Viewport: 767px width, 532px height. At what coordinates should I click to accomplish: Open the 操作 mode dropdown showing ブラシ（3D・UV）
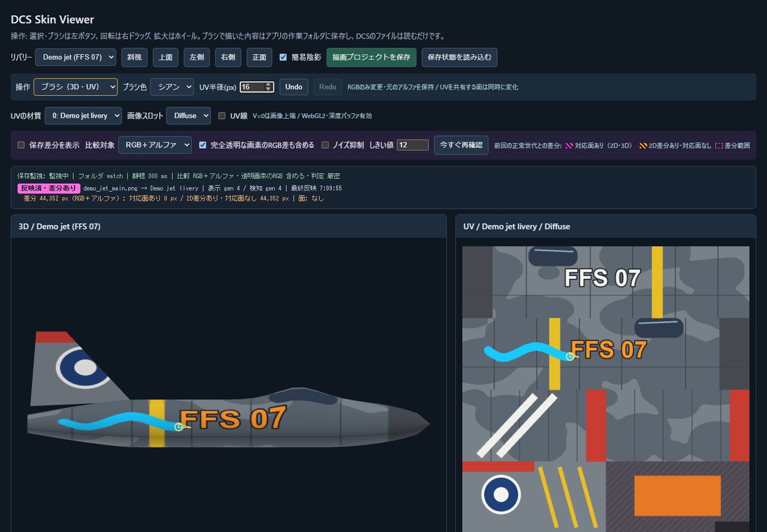click(75, 87)
